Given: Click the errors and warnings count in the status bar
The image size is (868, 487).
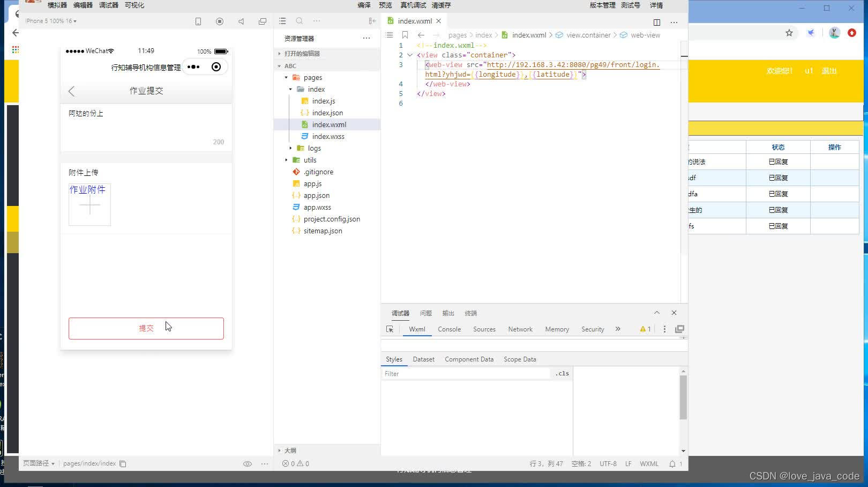Looking at the screenshot, I should 296,464.
